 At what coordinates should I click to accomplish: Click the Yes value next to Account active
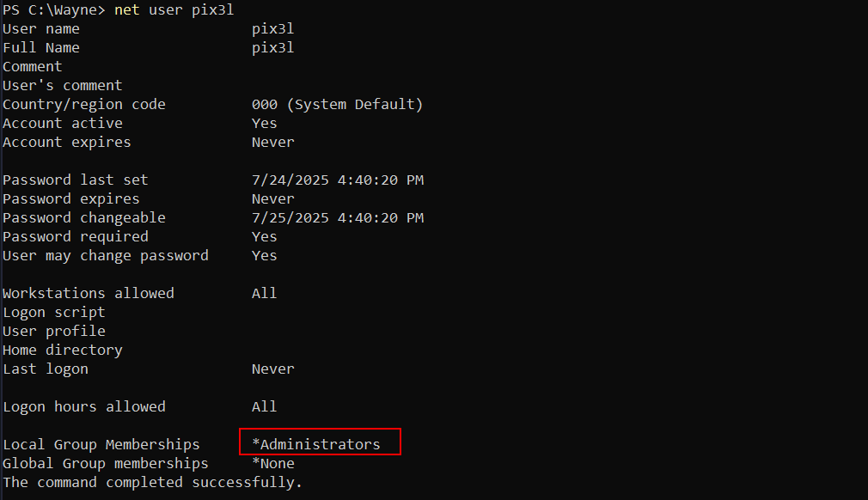click(x=264, y=124)
